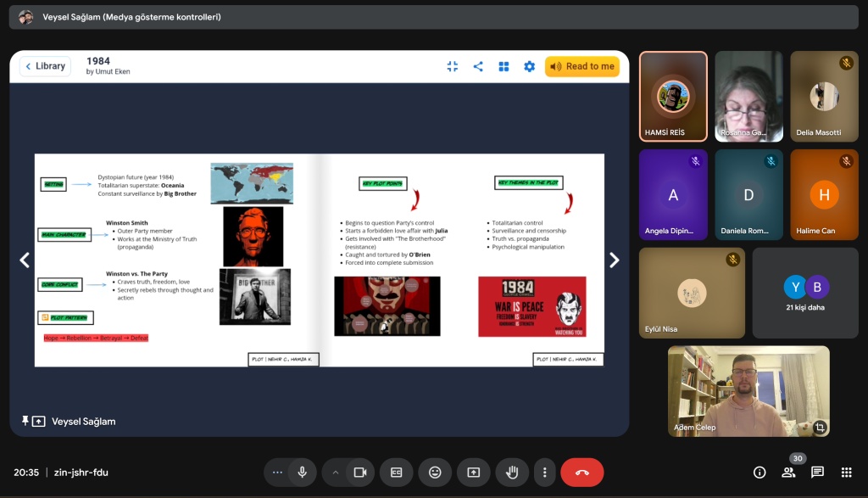Click the world map image on slide
Image resolution: width=868 pixels, height=498 pixels.
click(252, 183)
